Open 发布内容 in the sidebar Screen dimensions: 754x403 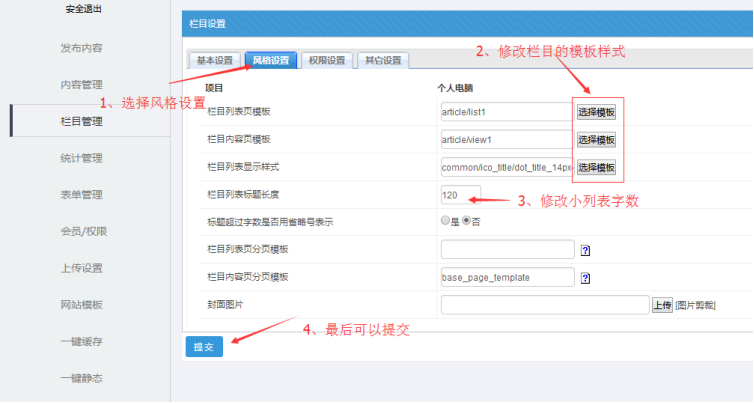81,48
